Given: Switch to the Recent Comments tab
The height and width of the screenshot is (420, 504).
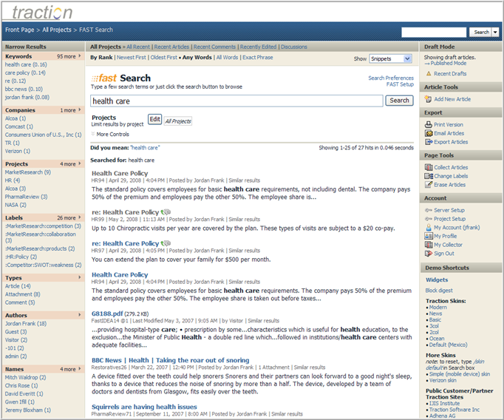Looking at the screenshot, I should [214, 47].
